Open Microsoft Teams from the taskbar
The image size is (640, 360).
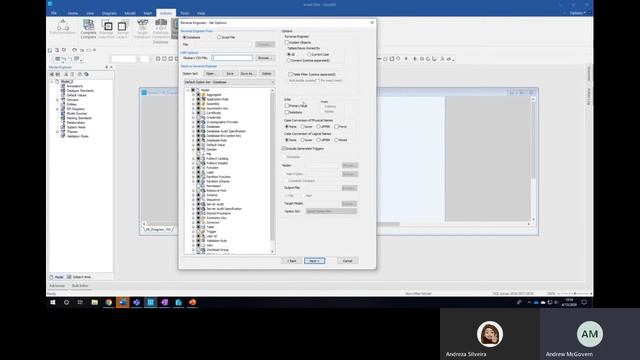tap(136, 302)
